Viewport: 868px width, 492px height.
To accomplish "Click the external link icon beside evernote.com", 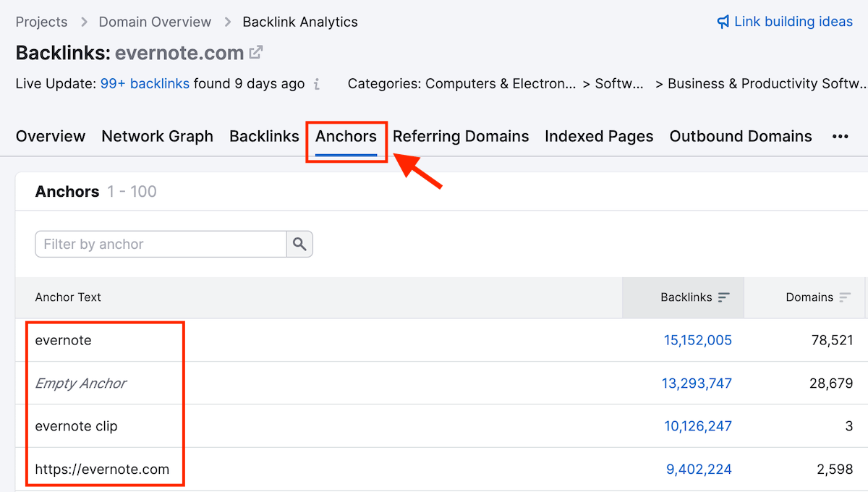I will pyautogui.click(x=256, y=53).
